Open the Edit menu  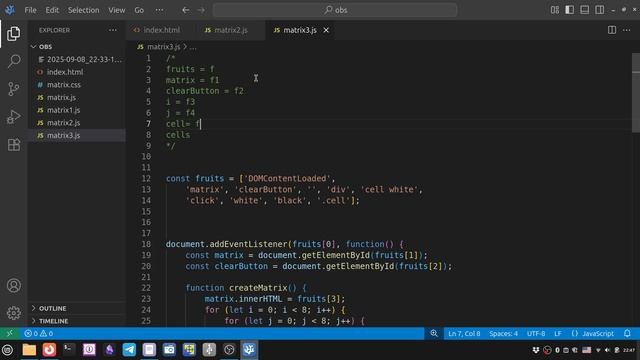tap(52, 10)
